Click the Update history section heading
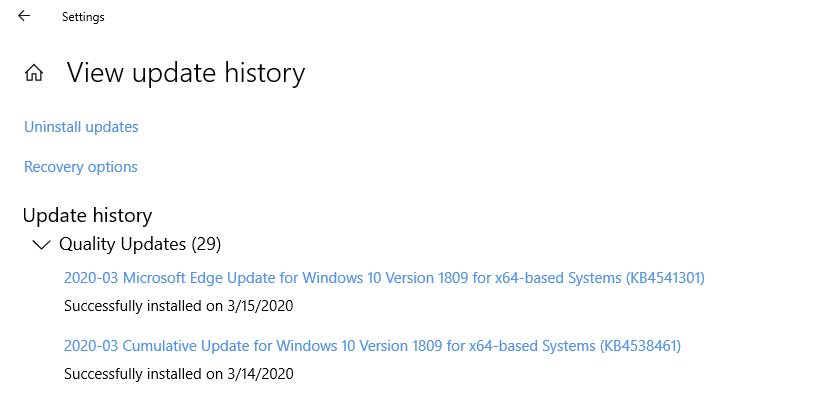 point(87,215)
